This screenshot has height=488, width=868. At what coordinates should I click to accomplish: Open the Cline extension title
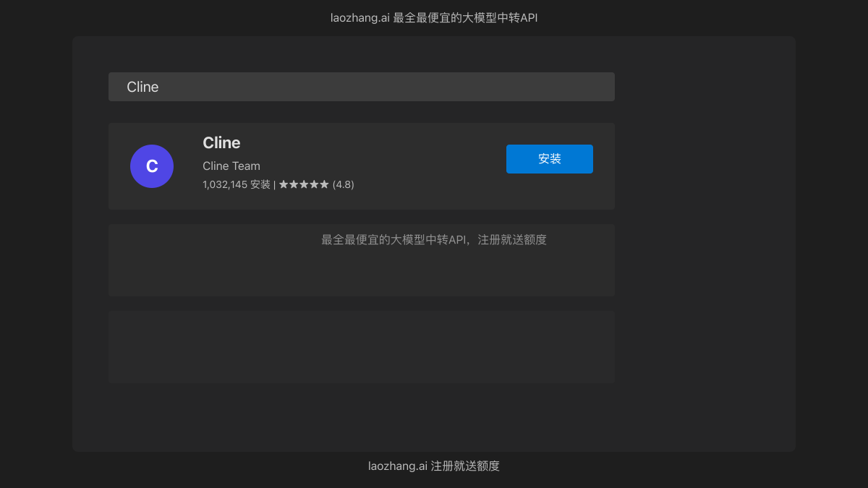221,142
